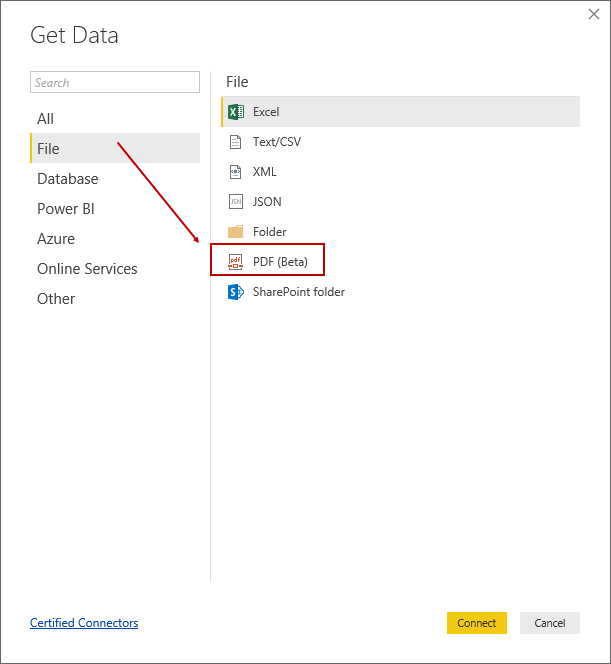The image size is (611, 664).
Task: Click the yellow Folder icon
Action: (x=236, y=232)
